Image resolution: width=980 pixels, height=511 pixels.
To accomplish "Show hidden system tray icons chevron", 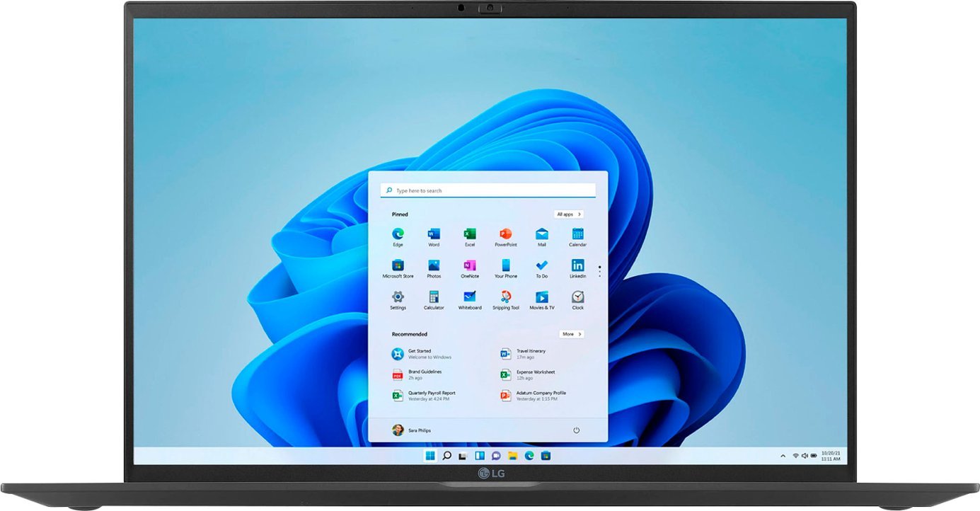I will pos(783,456).
